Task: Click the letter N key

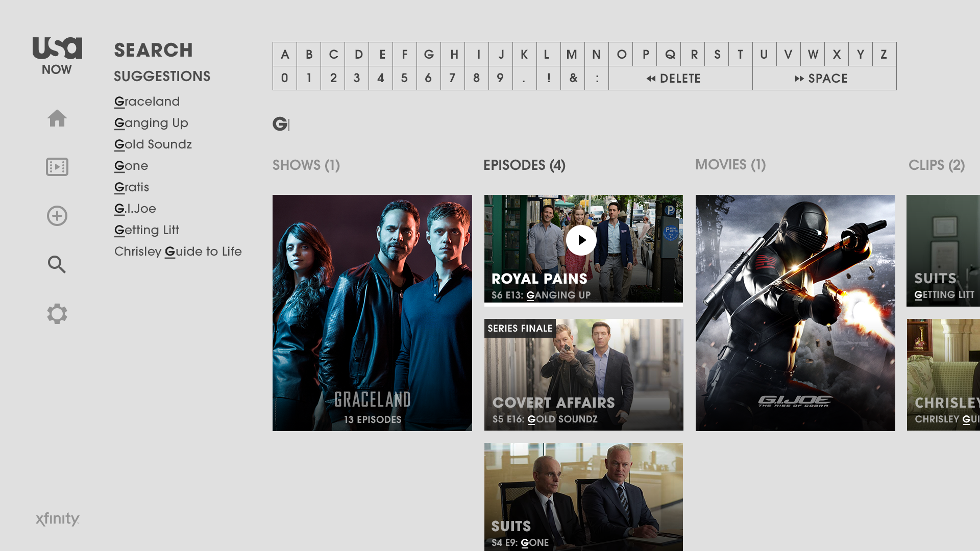Action: 597,54
